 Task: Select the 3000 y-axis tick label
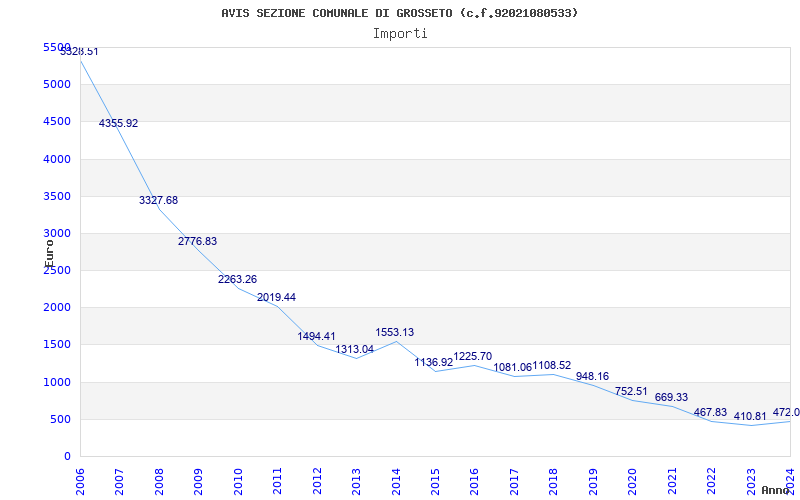[57, 233]
